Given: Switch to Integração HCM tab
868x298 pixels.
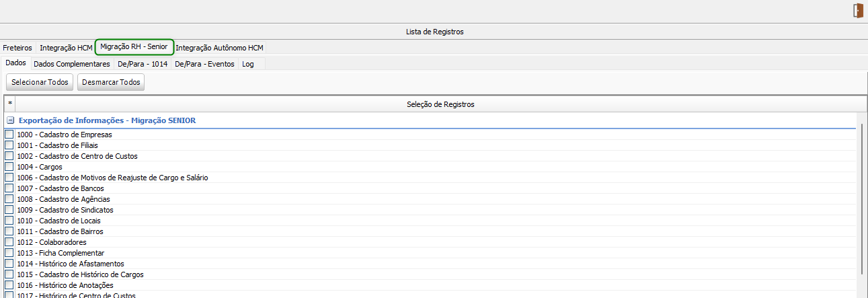Looking at the screenshot, I should click(66, 48).
